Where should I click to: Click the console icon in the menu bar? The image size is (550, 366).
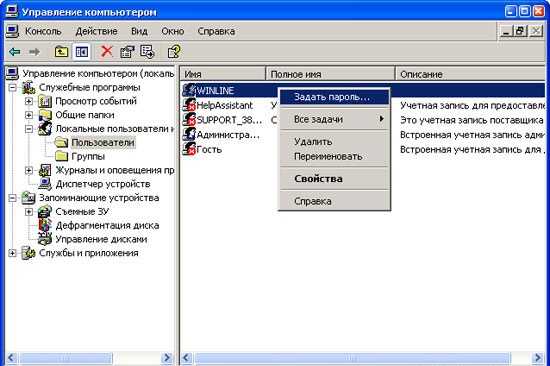(12, 31)
